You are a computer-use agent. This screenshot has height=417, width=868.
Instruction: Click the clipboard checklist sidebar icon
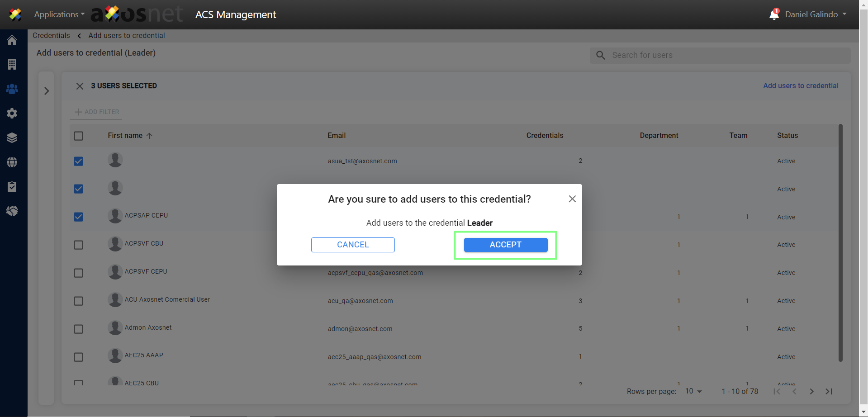tap(12, 187)
